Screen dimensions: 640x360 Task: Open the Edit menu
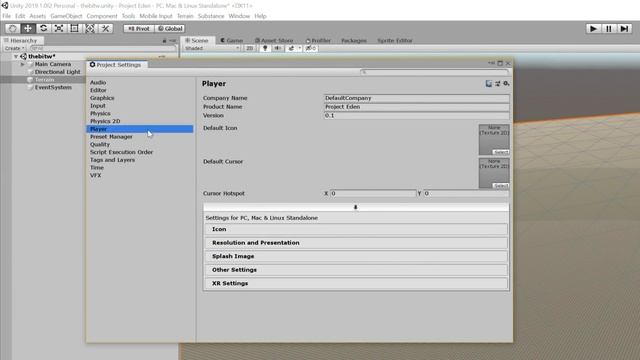pos(20,16)
